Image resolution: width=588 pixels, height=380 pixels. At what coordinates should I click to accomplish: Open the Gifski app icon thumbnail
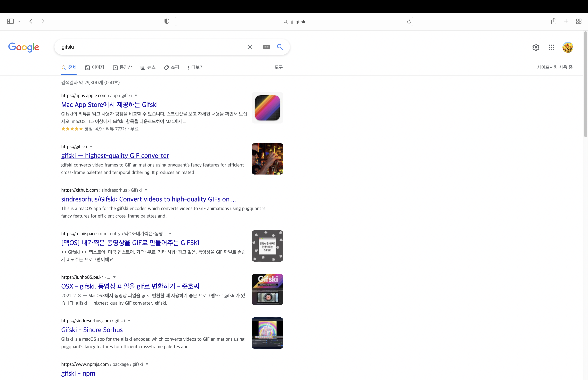267,108
